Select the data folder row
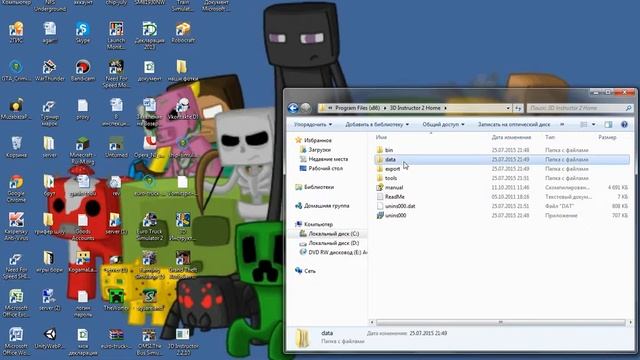This screenshot has width=640, height=360. click(502, 160)
